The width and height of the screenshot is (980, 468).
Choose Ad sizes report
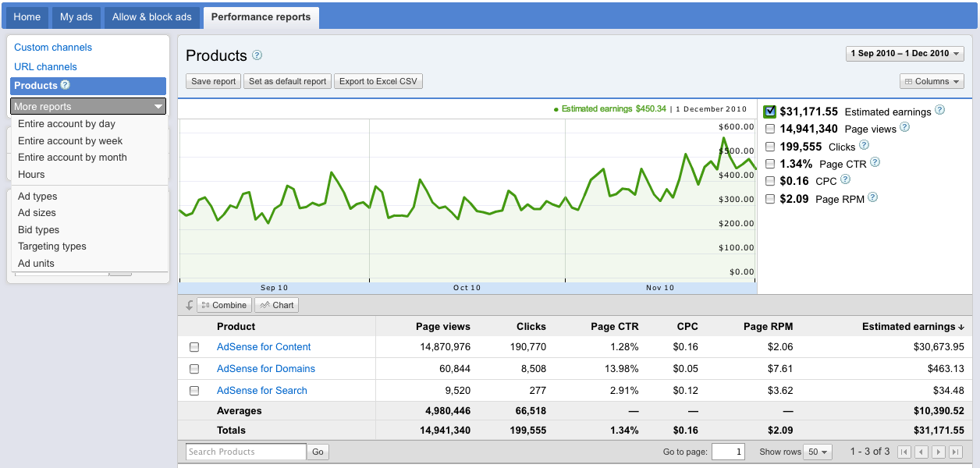[x=37, y=213]
